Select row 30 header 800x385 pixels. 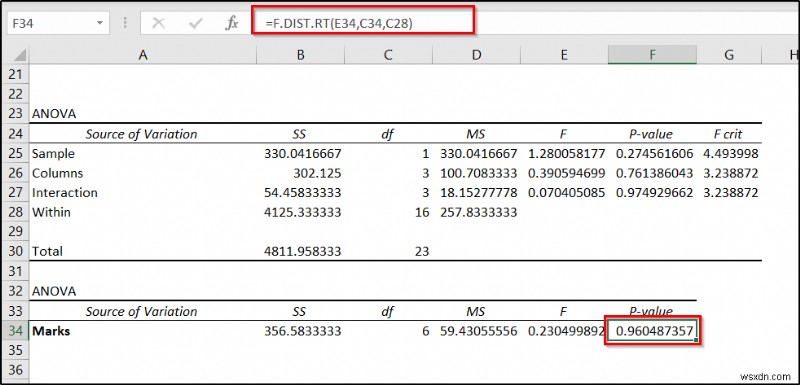coord(15,251)
